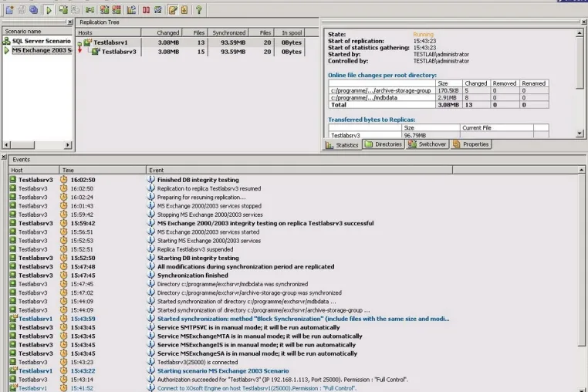Select master host Testlabsrv1 in Replication Tree
Viewport: 588px width, 392px height.
(110, 42)
